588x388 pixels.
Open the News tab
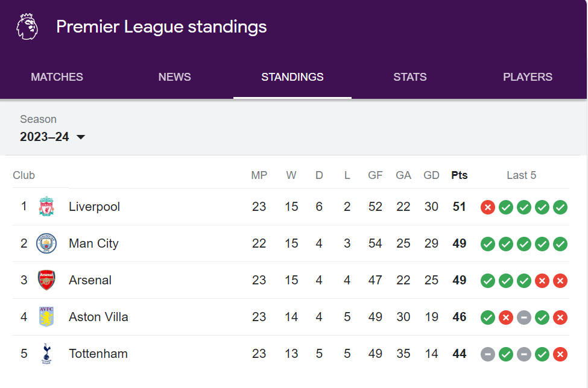point(175,77)
